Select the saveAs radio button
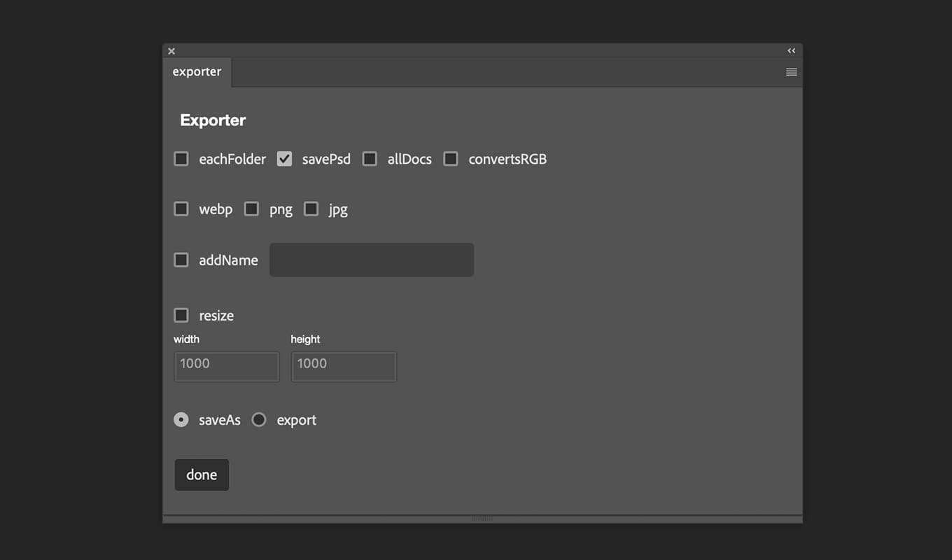 coord(181,419)
